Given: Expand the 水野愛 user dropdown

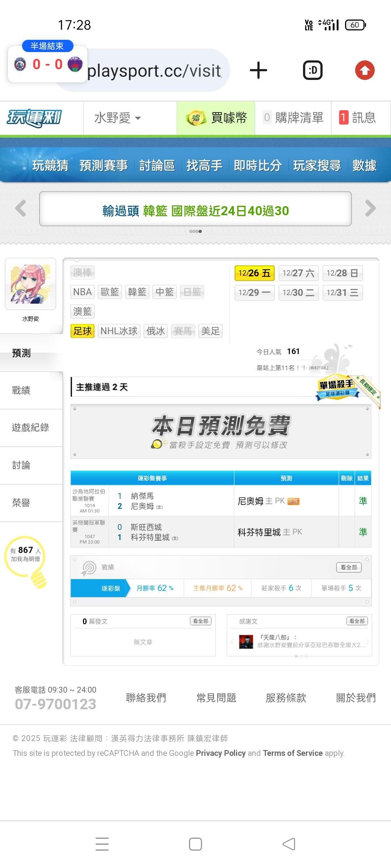Looking at the screenshot, I should [x=118, y=118].
